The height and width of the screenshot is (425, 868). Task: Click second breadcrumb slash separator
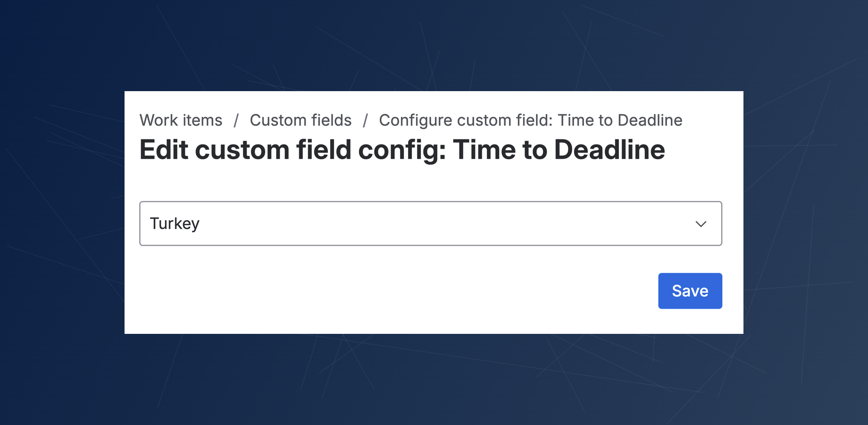click(365, 120)
